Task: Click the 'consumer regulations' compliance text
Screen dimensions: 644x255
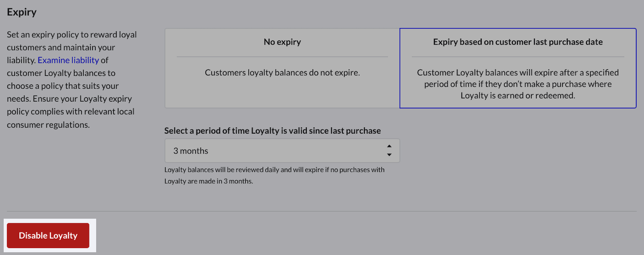Action: [x=48, y=125]
